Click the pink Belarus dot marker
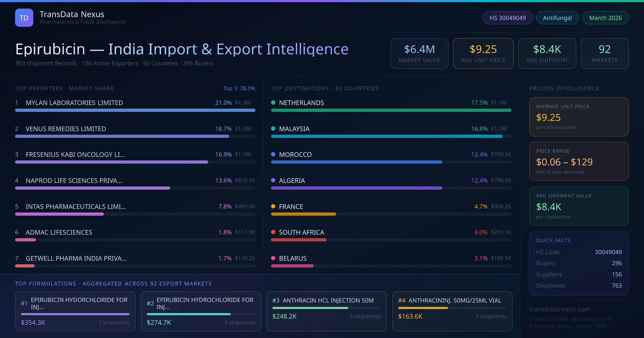This screenshot has width=644, height=338. point(273,258)
